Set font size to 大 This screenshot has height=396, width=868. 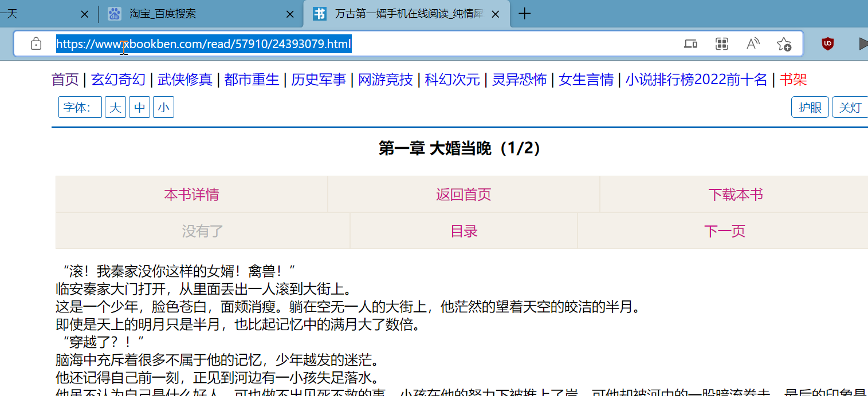pos(115,107)
